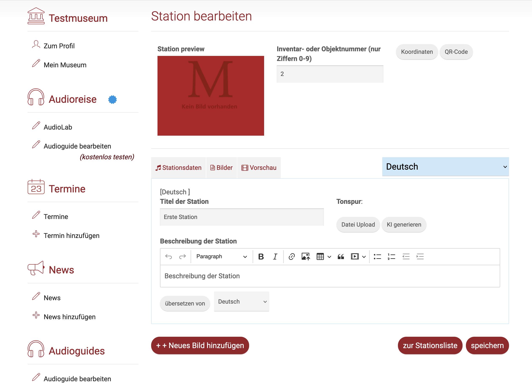Open the News list link
This screenshot has height=392, width=532.
click(x=52, y=298)
